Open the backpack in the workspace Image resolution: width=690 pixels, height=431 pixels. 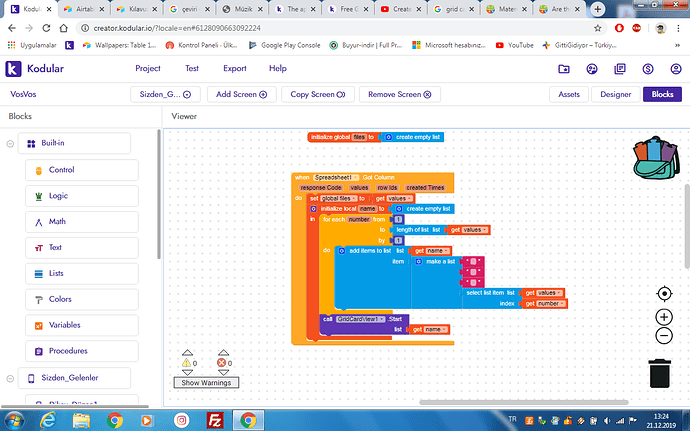(x=654, y=159)
